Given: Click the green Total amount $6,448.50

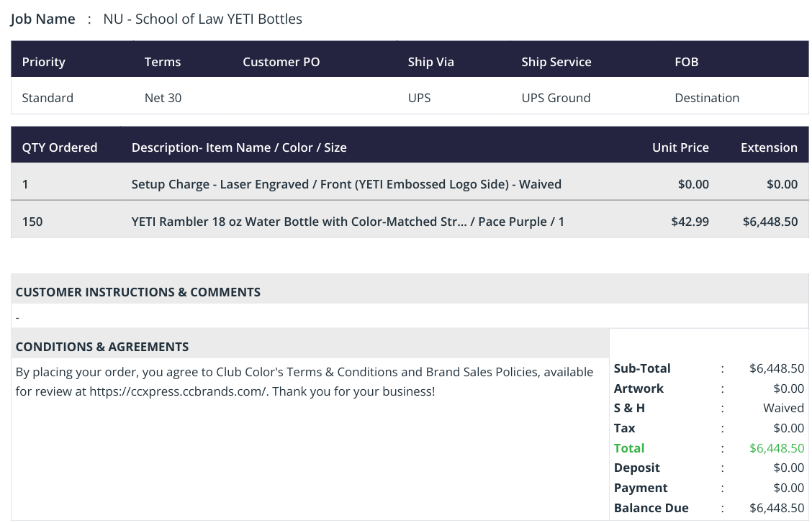Looking at the screenshot, I should (x=777, y=448).
